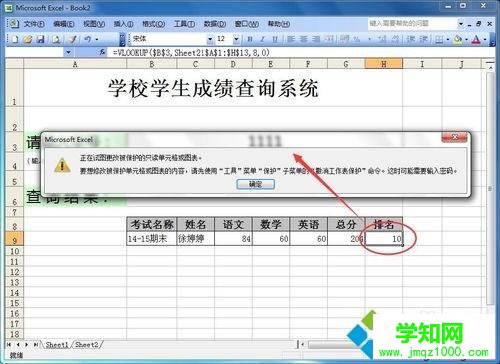Click the Increase Indent icon
This screenshot has height=364, width=500.
tap(424, 39)
